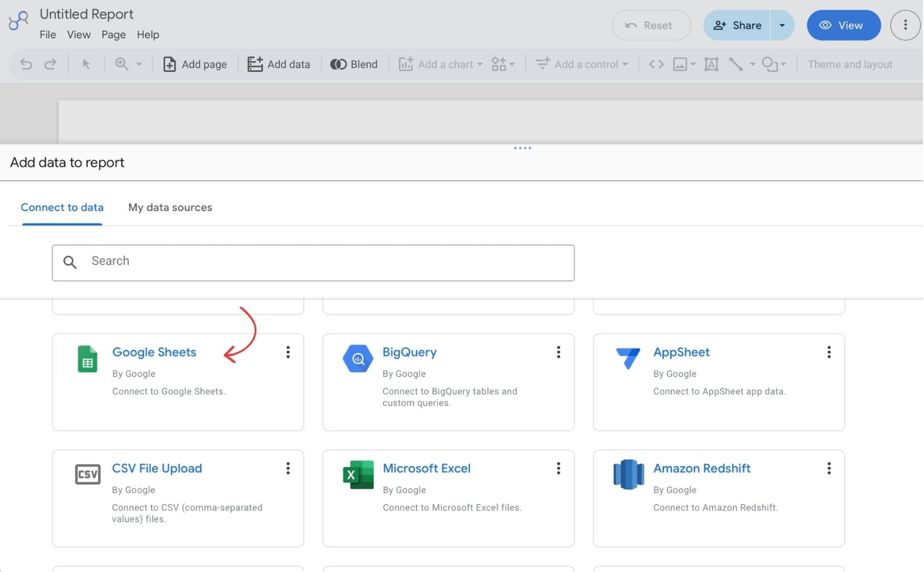Select the shape tool icon
The height and width of the screenshot is (572, 924).
(769, 65)
